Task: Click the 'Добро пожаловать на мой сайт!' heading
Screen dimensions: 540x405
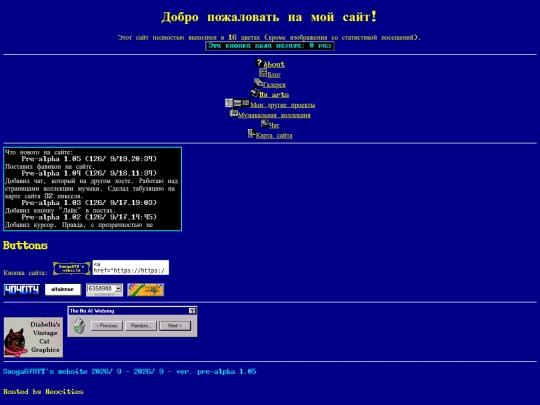Action: pos(269,17)
